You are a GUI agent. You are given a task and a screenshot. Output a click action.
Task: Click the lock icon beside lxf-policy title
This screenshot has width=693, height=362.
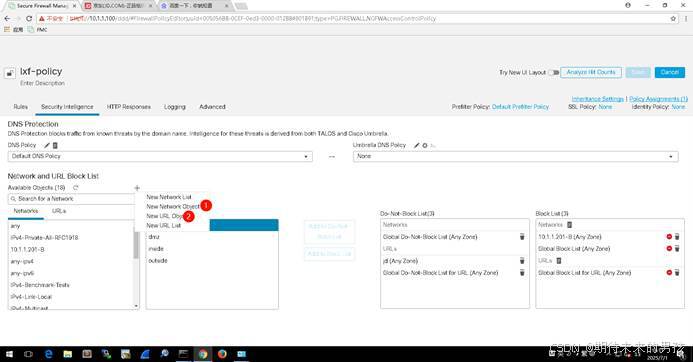pos(10,73)
